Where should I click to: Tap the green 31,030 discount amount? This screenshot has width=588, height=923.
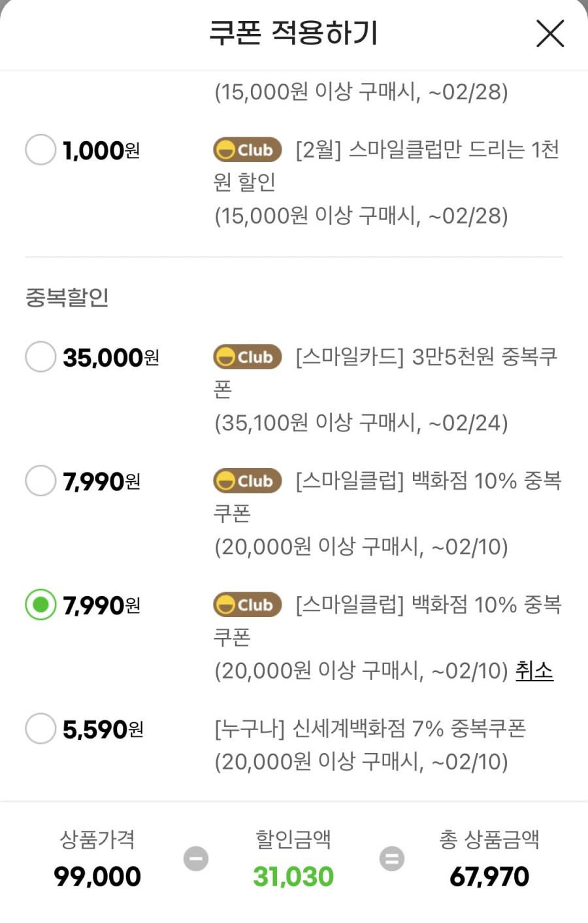[x=293, y=877]
